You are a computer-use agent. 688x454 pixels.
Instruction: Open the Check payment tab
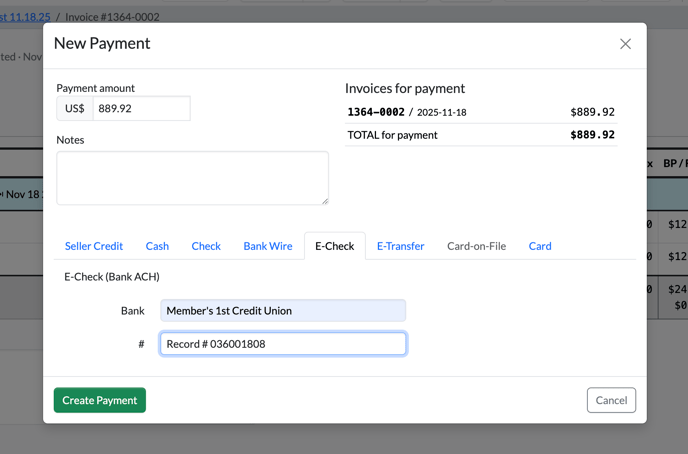click(x=206, y=246)
